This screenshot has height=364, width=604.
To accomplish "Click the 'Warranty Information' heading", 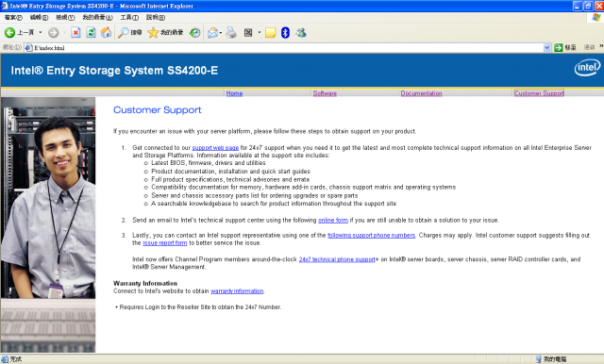I will coord(145,283).
